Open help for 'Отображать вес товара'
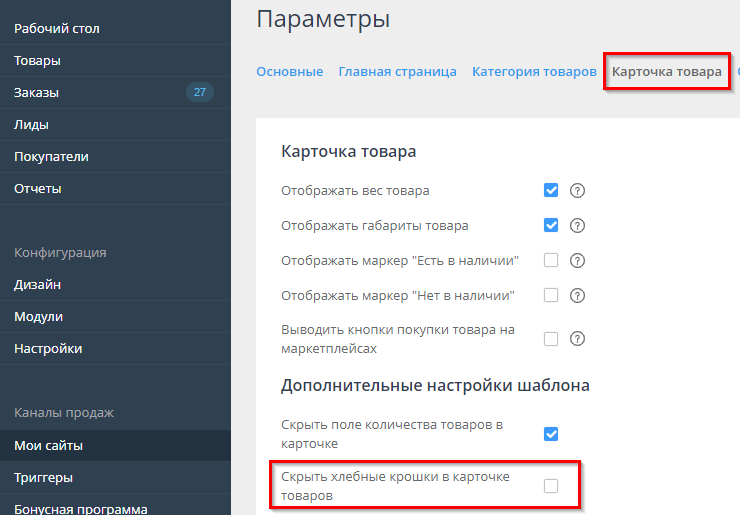The image size is (740, 515). coord(577,191)
